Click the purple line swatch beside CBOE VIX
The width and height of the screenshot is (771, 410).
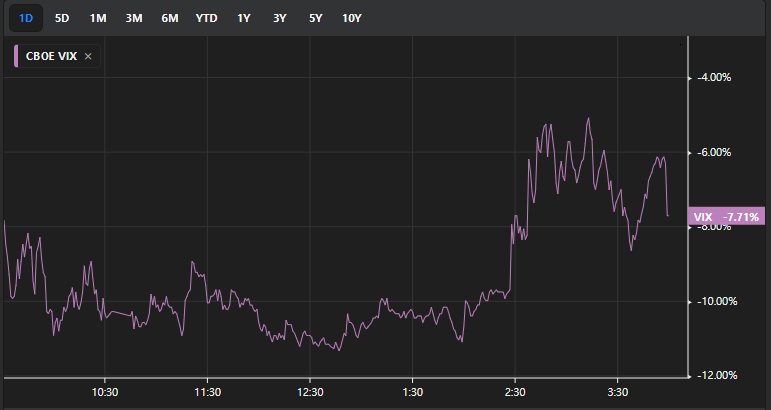click(16, 57)
